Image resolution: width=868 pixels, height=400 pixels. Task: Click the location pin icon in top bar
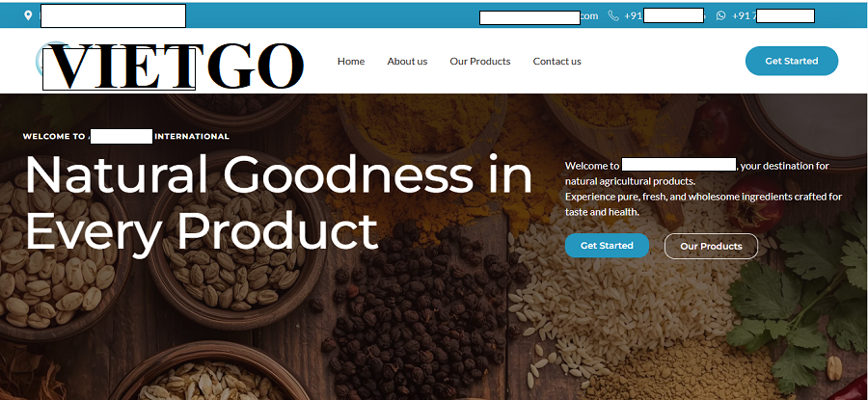28,15
